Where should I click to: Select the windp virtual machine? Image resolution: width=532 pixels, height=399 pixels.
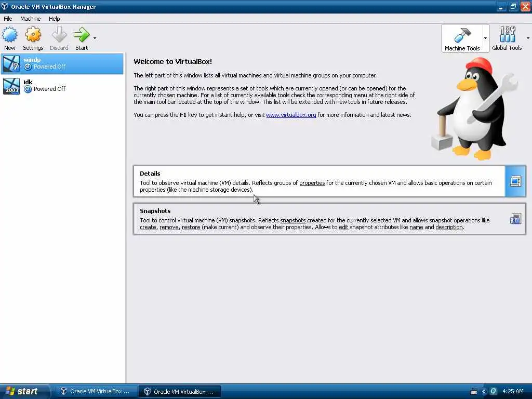[62, 63]
